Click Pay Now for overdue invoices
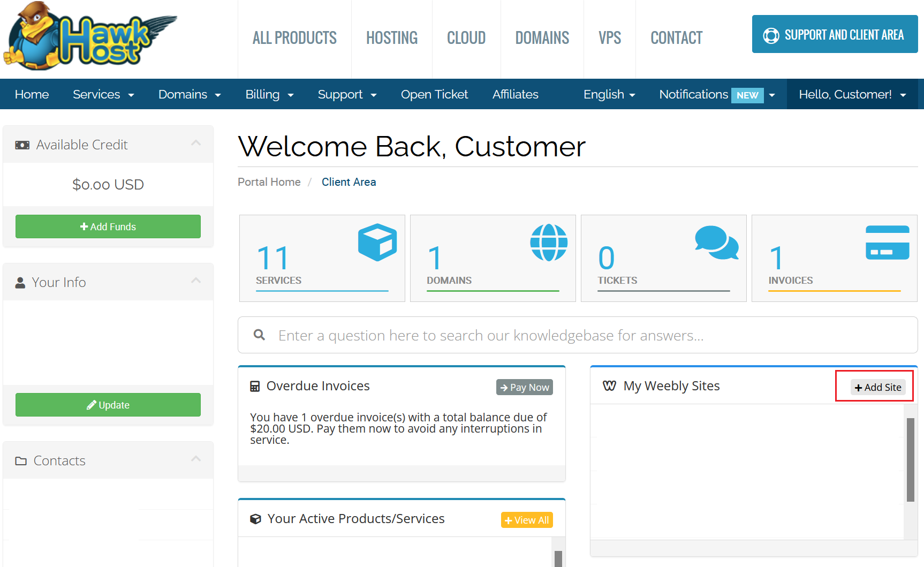The image size is (924, 567). [x=524, y=387]
